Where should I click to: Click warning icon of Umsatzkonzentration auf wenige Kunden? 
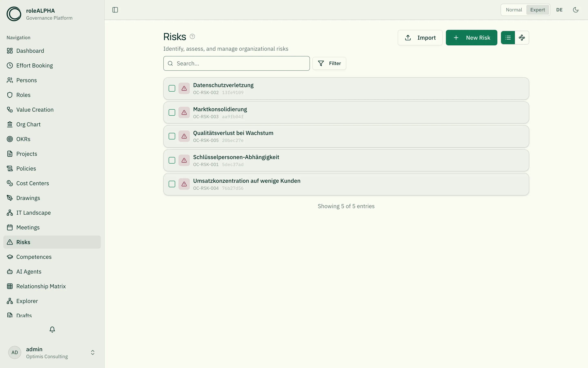tap(184, 184)
